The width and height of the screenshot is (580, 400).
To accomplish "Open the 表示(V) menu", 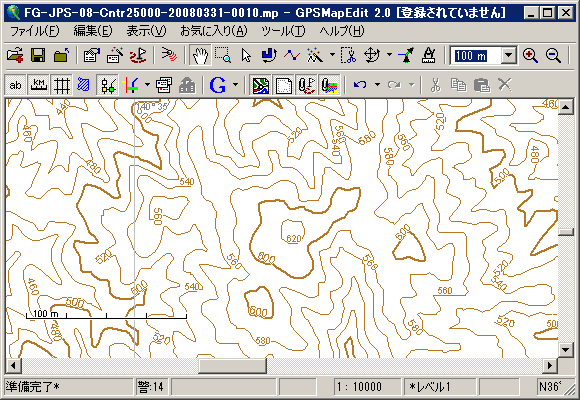I will 146,31.
